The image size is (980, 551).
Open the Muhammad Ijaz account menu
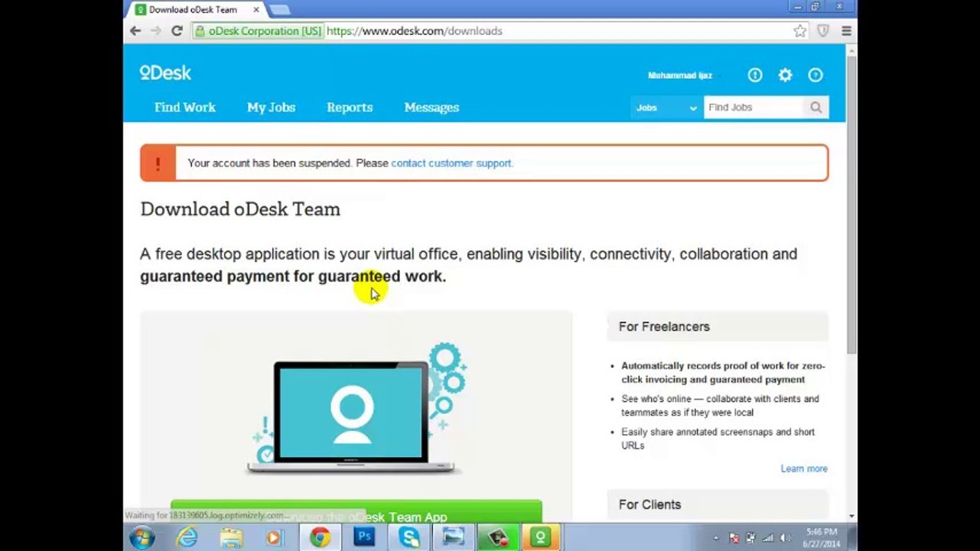click(x=680, y=75)
